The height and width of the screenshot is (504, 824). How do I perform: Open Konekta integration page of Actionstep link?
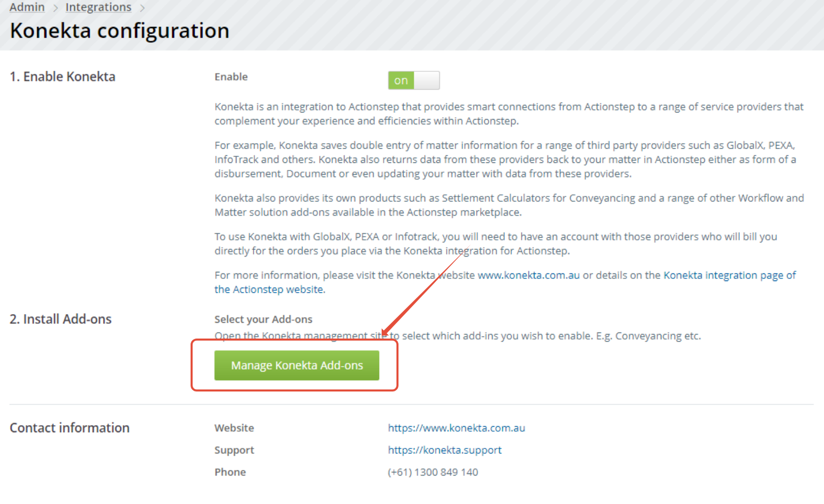[x=729, y=275]
